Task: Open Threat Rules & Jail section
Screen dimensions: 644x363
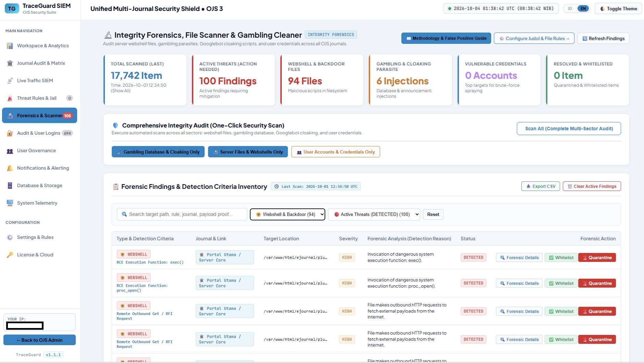Action: point(39,98)
